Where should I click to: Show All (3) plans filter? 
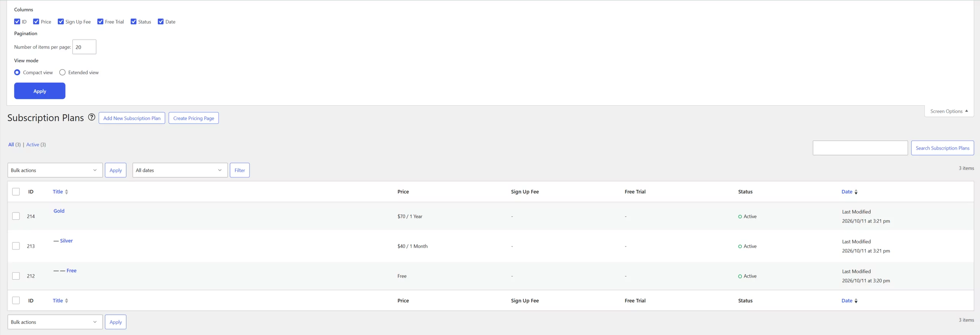[x=15, y=144]
